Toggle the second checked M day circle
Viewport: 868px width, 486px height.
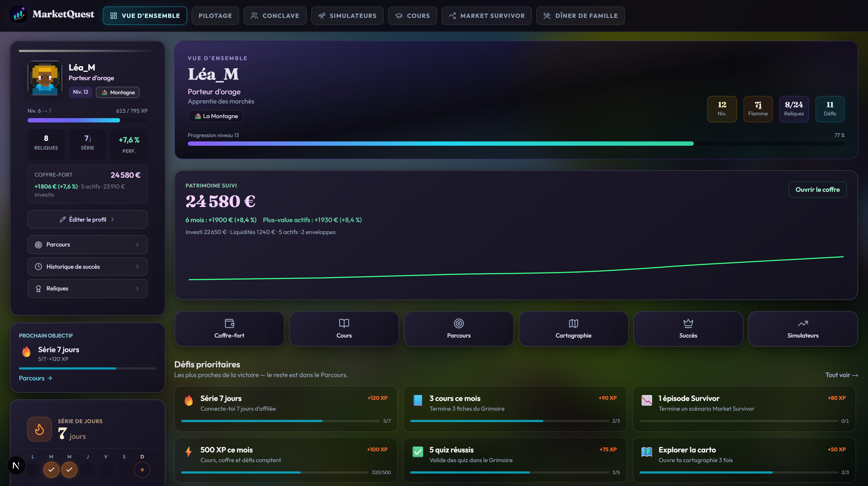[69, 469]
